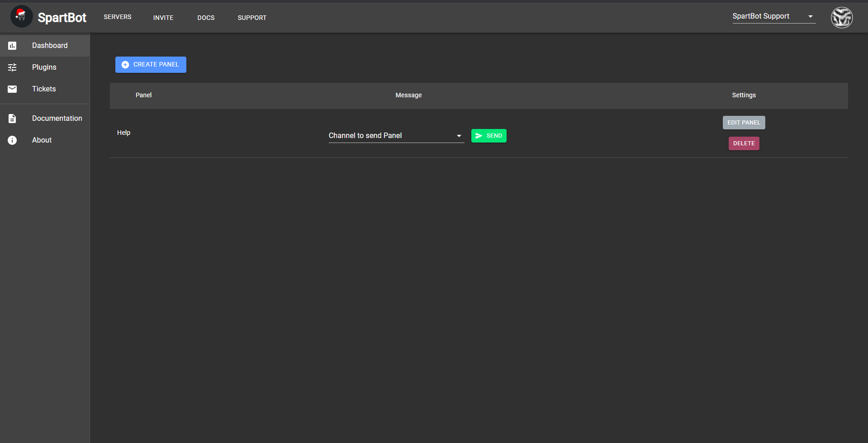This screenshot has height=443, width=868.
Task: Click the Tickets envelope icon
Action: pos(12,89)
